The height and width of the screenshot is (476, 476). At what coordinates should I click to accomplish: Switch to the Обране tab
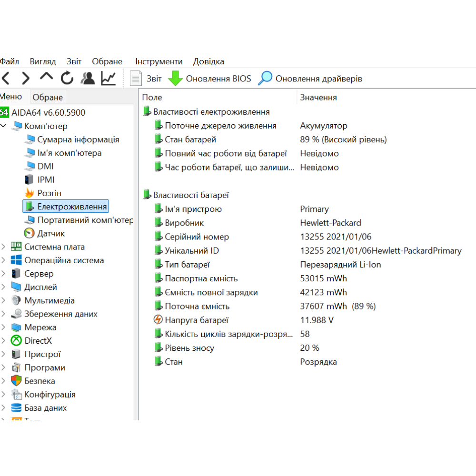(x=48, y=97)
